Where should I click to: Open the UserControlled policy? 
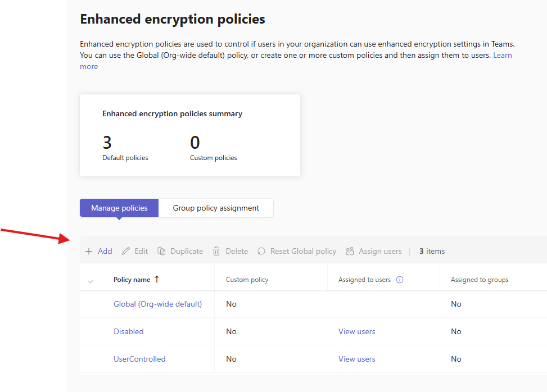click(139, 359)
